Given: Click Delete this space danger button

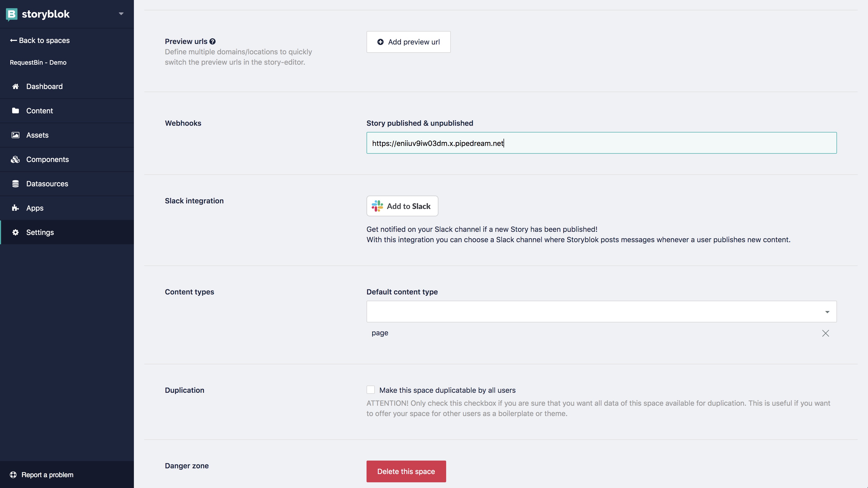Looking at the screenshot, I should [406, 471].
